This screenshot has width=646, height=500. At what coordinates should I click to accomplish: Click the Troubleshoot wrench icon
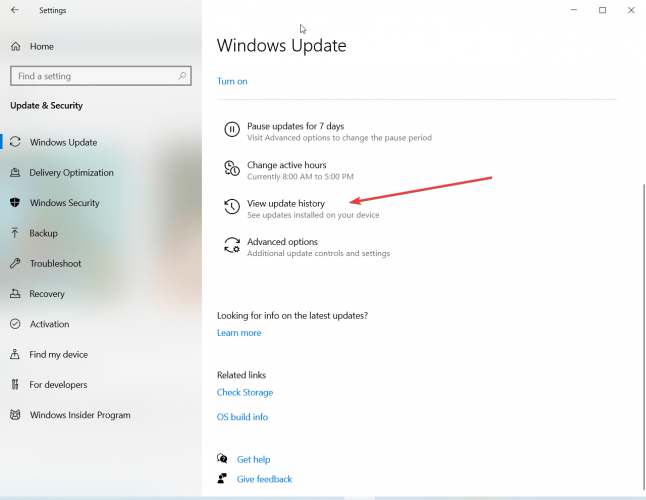[x=15, y=263]
